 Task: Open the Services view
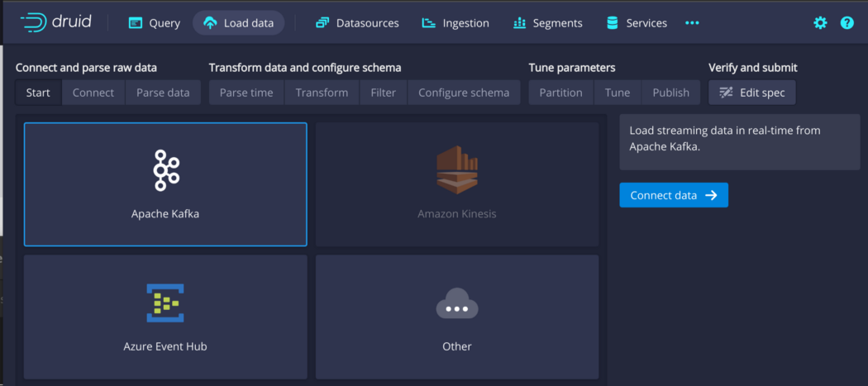point(637,22)
